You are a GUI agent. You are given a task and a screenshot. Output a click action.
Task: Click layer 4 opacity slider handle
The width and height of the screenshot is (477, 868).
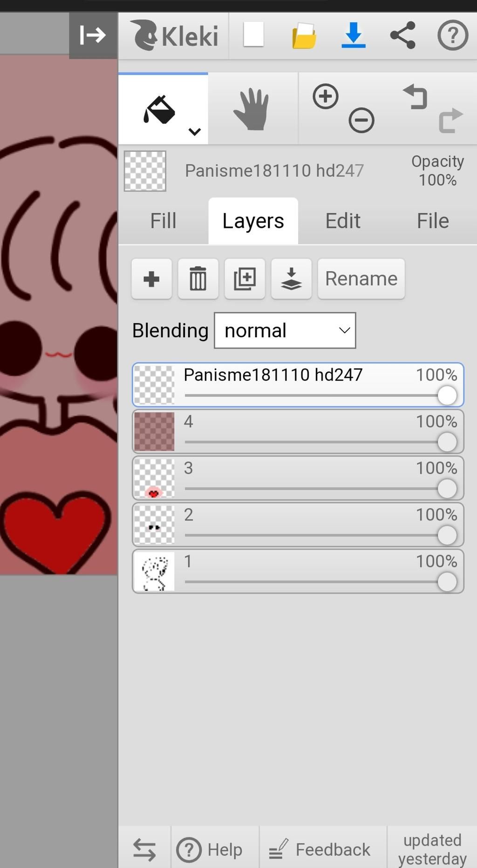pos(447,442)
